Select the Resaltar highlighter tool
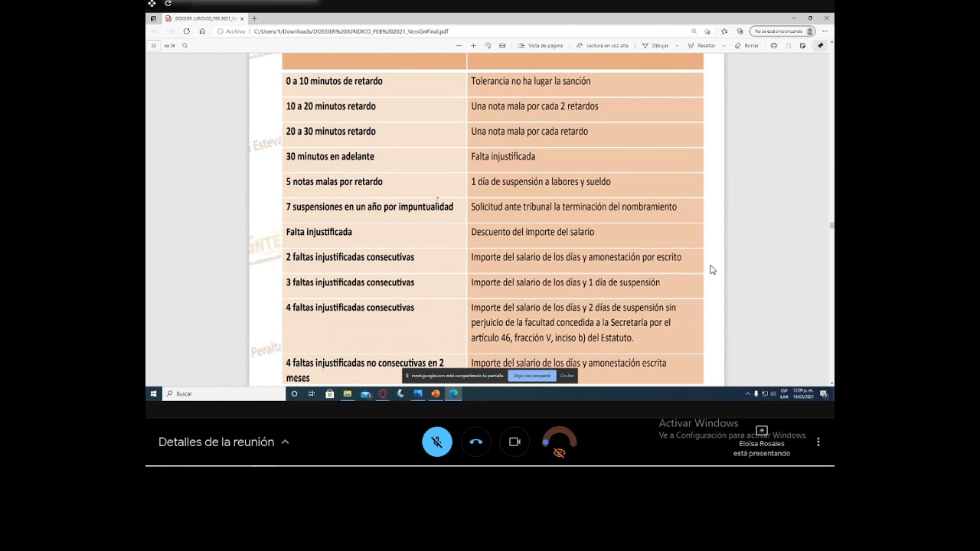Screen dimensions: 980x551 pos(701,46)
